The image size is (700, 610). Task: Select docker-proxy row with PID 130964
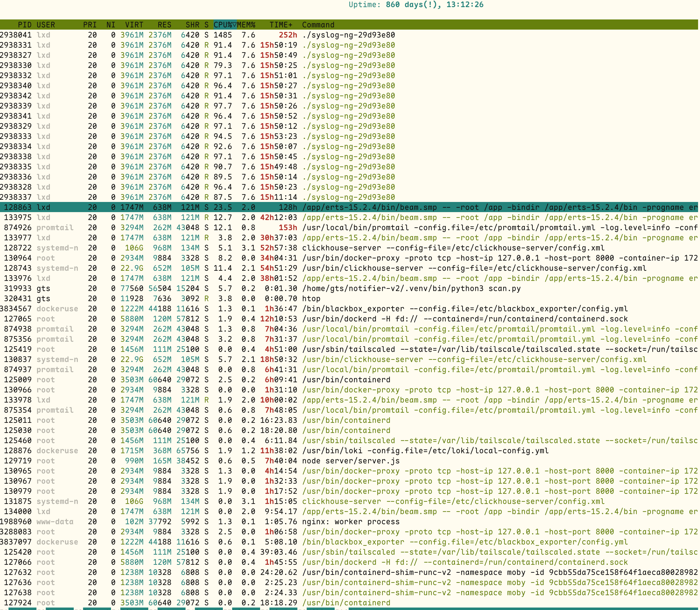[x=349, y=258]
